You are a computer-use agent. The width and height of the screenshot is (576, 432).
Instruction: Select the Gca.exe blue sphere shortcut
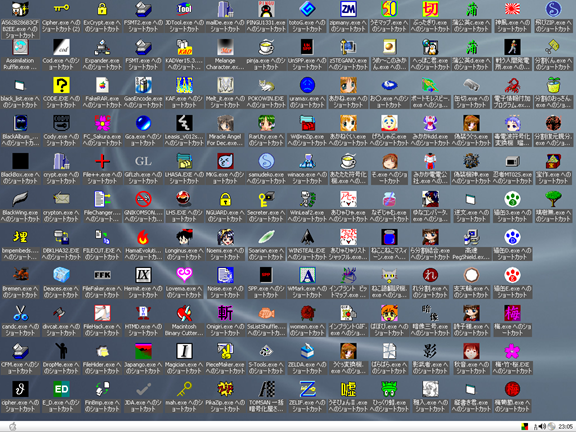[x=143, y=123]
